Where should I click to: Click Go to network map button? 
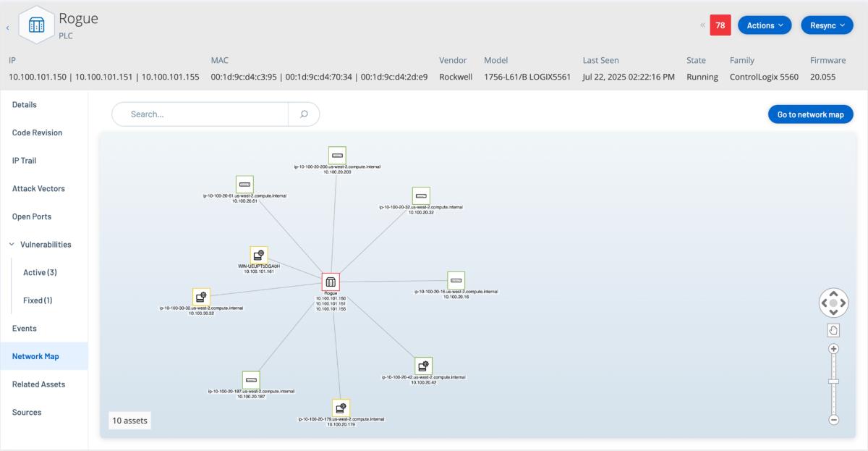click(x=810, y=114)
